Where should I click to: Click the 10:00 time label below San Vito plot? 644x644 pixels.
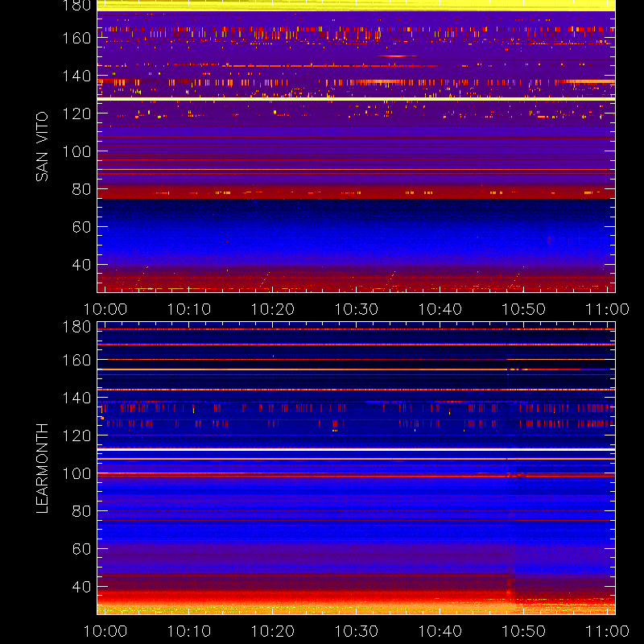(105, 309)
